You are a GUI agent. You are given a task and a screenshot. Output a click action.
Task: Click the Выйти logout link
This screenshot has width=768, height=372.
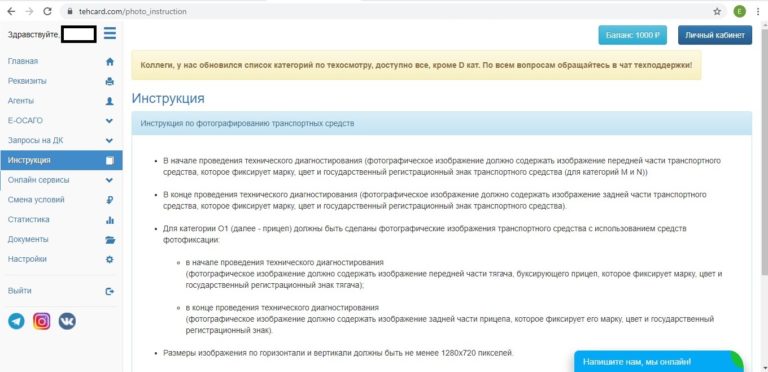click(20, 291)
